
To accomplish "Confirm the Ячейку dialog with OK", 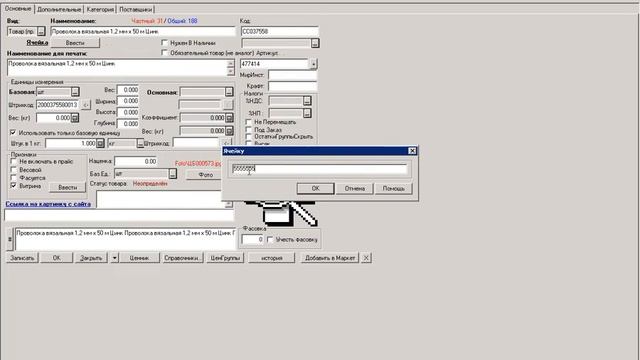I will coord(316,189).
